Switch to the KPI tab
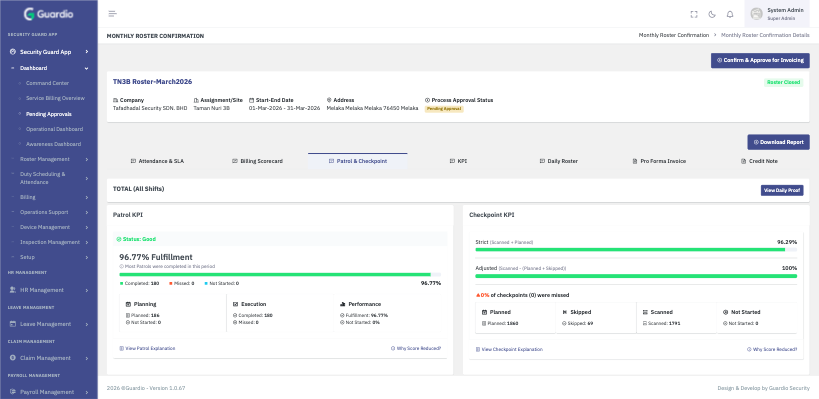Viewport: 819px width, 399px height. click(458, 161)
